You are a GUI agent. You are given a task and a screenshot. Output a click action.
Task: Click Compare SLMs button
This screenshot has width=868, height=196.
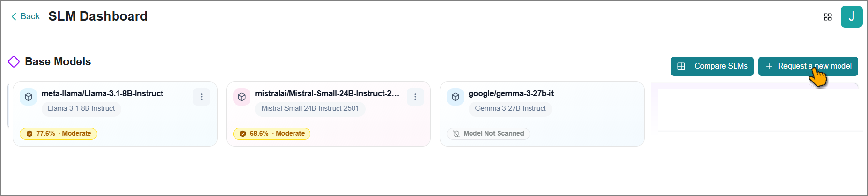[x=712, y=66]
